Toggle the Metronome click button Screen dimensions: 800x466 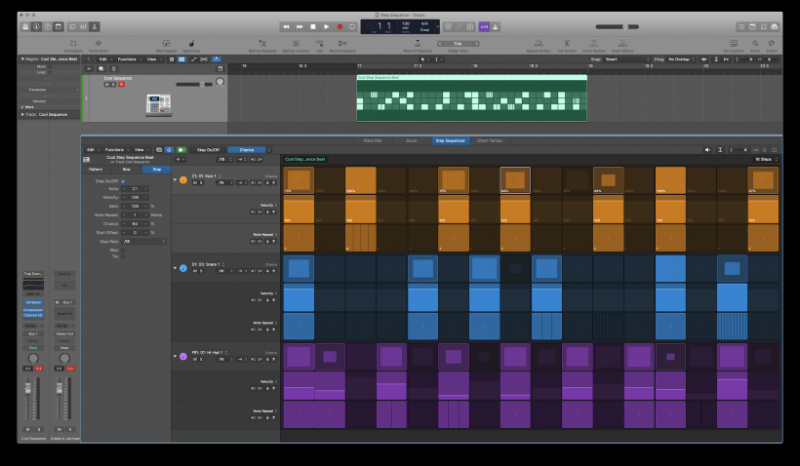pos(495,27)
